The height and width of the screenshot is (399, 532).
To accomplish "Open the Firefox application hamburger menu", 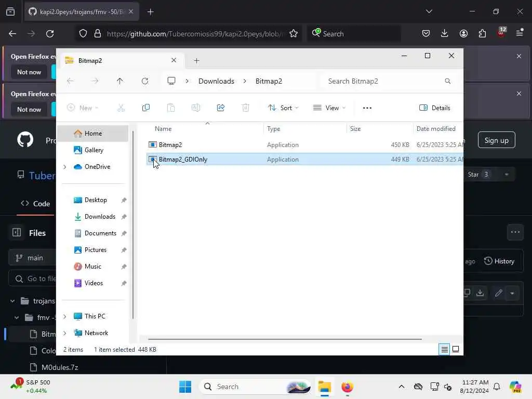I will pos(520,33).
